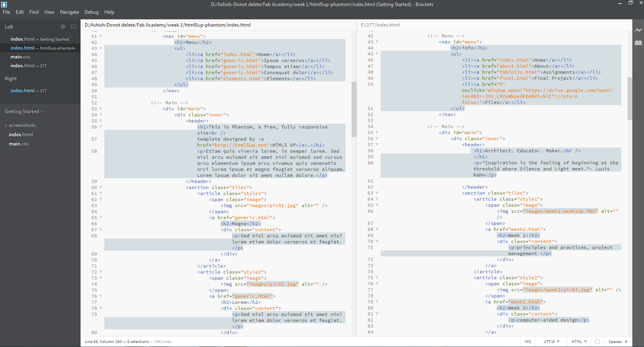Open the Help menu
644x347 pixels.
pyautogui.click(x=109, y=12)
